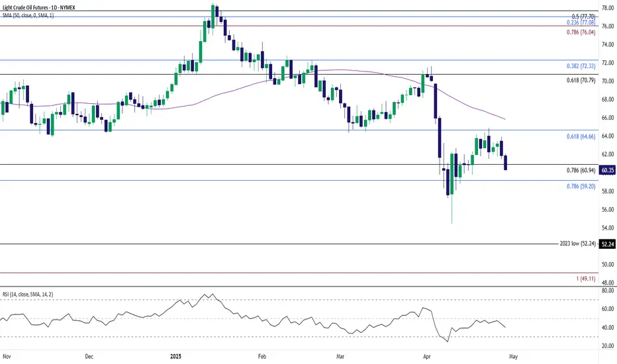The image size is (617, 364).
Task: Click the 0.786 (76.04) red level label
Action: tap(581, 32)
